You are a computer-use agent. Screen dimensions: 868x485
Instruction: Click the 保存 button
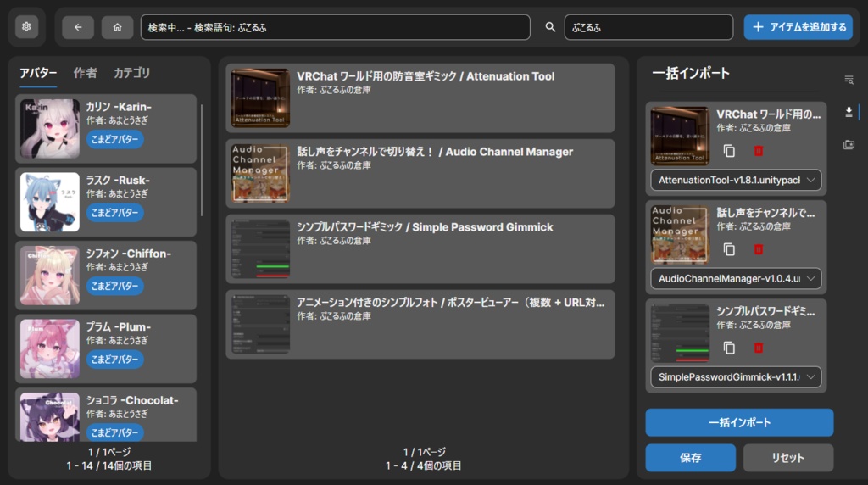tap(690, 458)
